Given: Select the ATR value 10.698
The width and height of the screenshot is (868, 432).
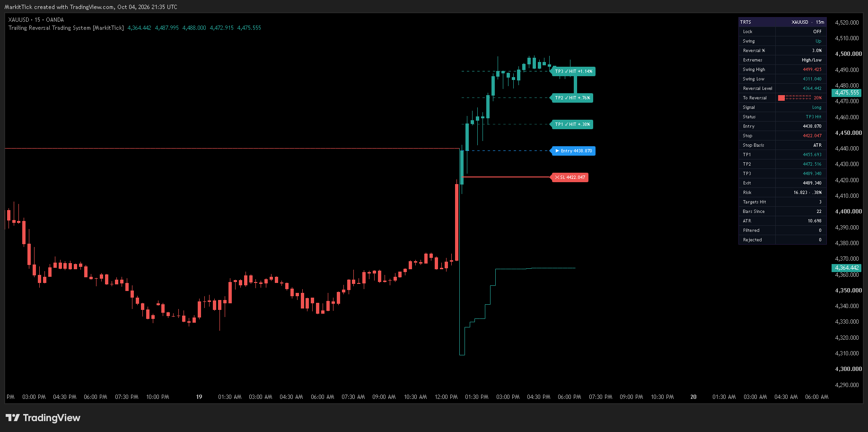Looking at the screenshot, I should [815, 221].
